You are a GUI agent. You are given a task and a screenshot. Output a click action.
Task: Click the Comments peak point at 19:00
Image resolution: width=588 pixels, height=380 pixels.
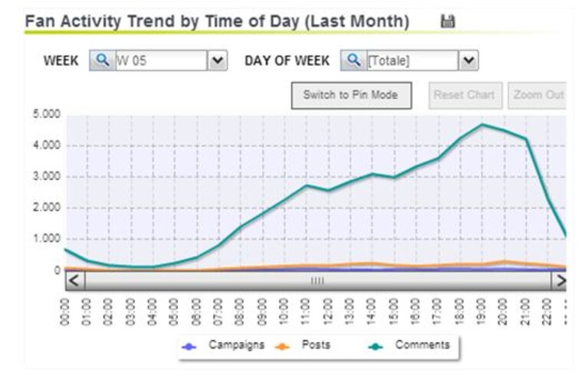click(482, 125)
